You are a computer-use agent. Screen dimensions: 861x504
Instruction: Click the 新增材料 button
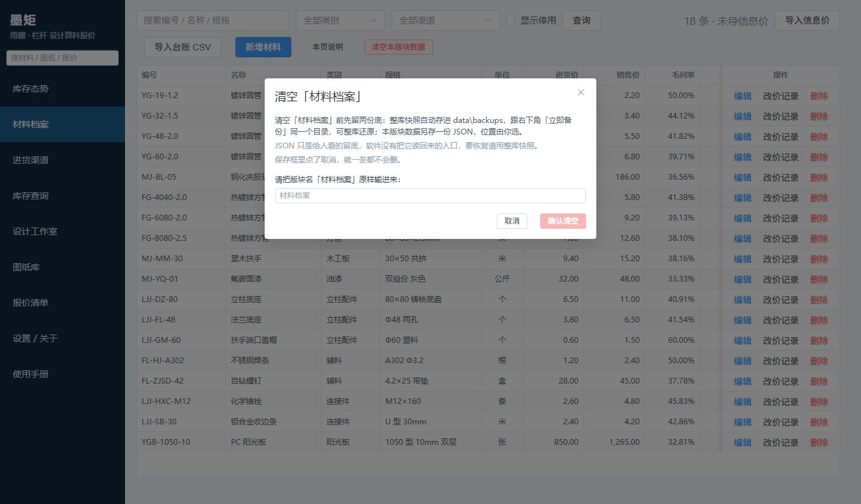(263, 47)
